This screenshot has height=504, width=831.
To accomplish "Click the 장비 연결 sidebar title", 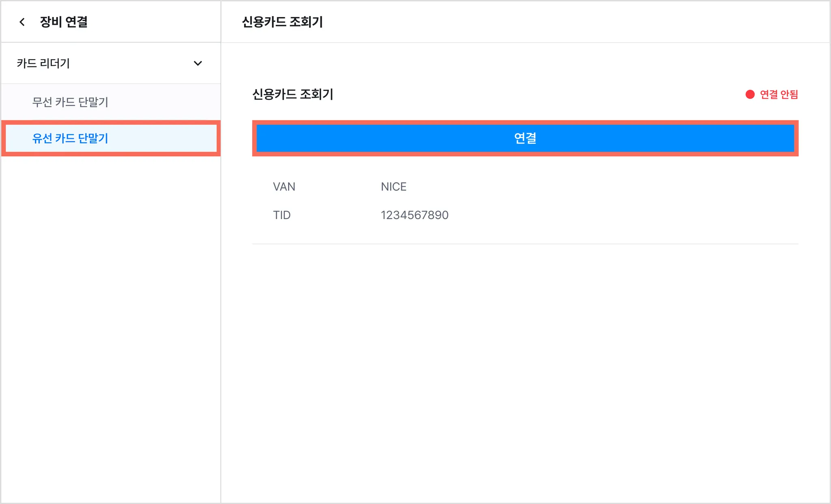I will (64, 22).
